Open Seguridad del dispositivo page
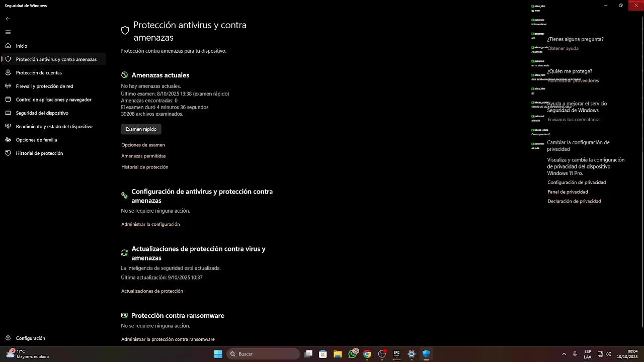 tap(42, 113)
